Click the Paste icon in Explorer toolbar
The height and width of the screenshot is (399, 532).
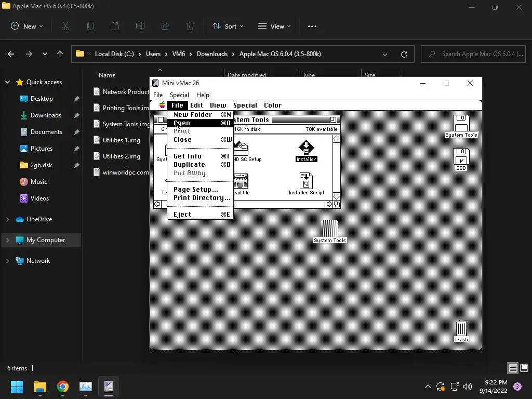[x=115, y=26]
